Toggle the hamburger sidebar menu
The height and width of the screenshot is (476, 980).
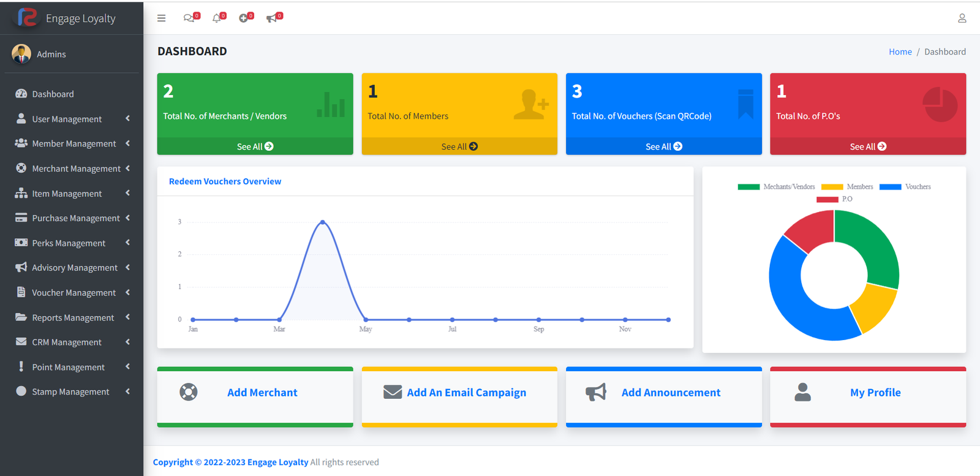[162, 18]
